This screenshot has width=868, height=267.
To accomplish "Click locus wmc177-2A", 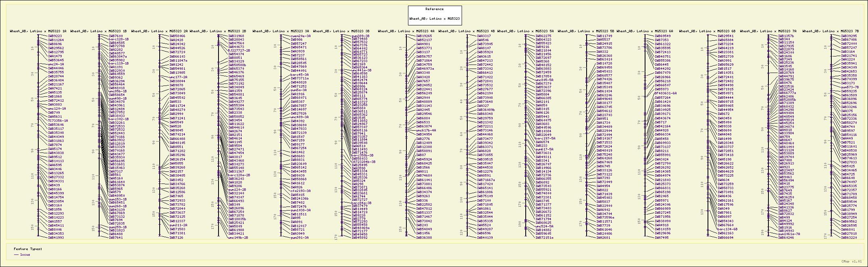I will click(178, 77).
